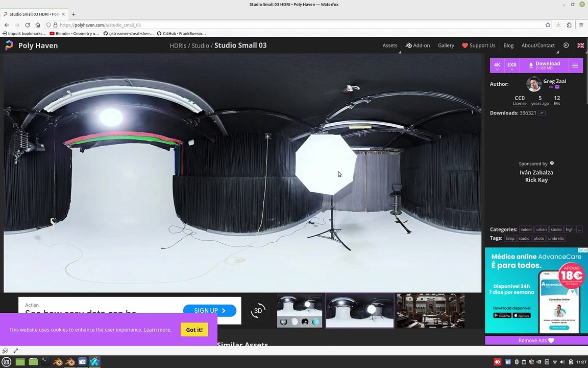This screenshot has height=368, width=588.
Task: Expand the About/Contact menu dropdown
Action: point(538,45)
